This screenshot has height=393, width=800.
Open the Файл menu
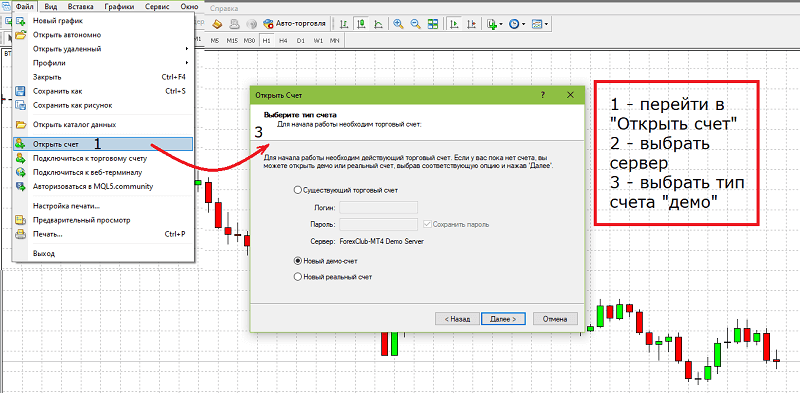tap(23, 7)
